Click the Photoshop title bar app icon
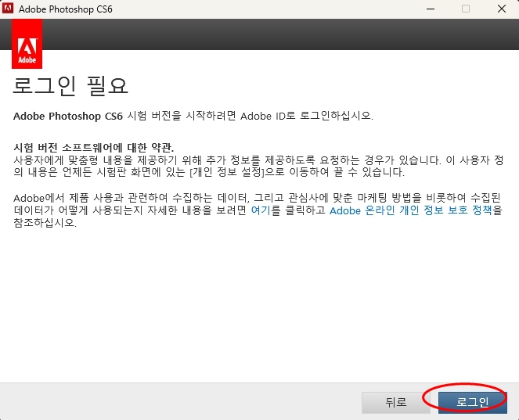 click(7, 9)
